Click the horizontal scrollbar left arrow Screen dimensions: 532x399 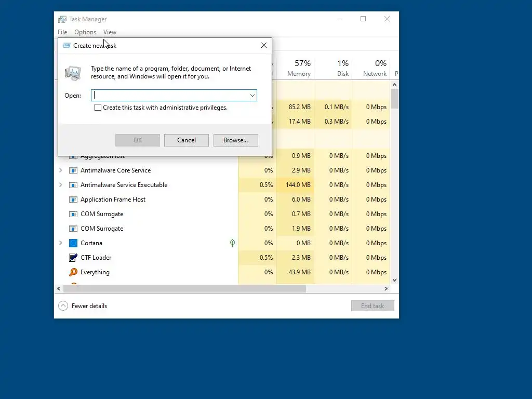click(x=59, y=289)
